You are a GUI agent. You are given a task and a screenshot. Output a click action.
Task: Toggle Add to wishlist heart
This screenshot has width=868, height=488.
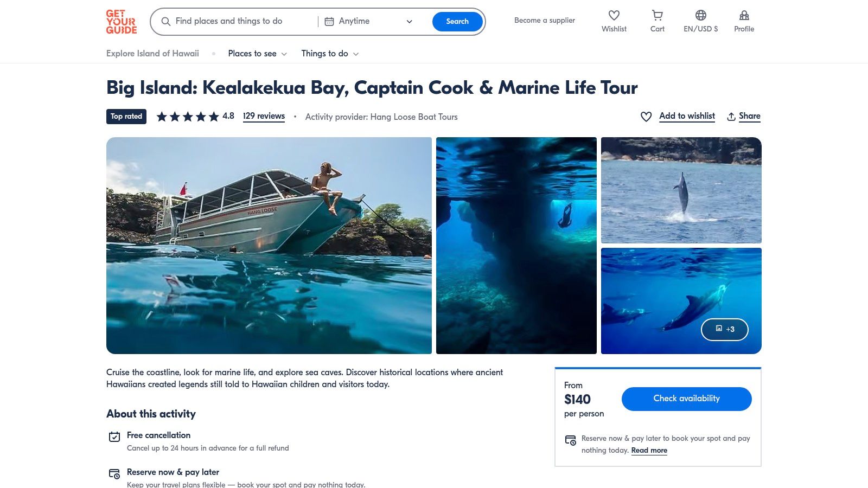click(646, 117)
